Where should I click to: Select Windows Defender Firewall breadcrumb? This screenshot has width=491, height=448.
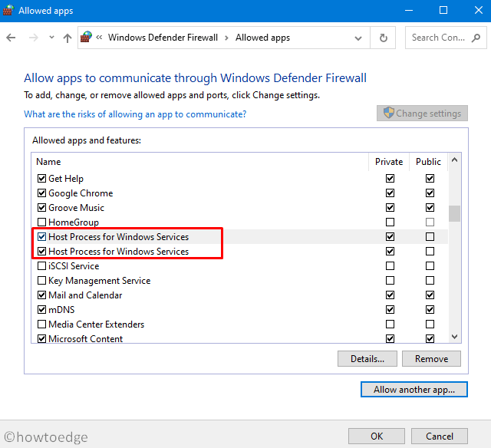pyautogui.click(x=163, y=38)
